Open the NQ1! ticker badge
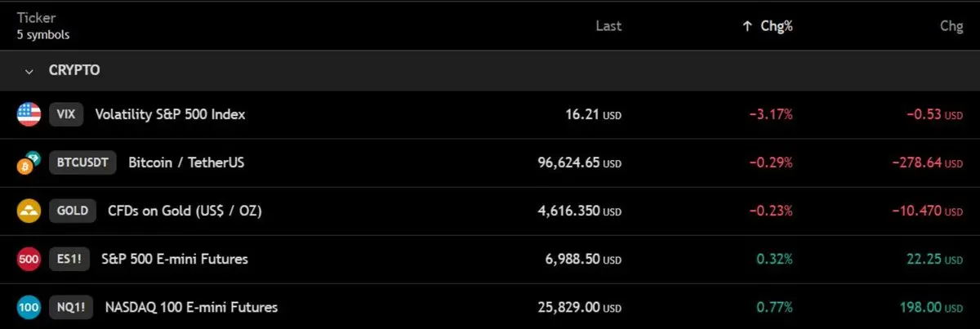 72,307
